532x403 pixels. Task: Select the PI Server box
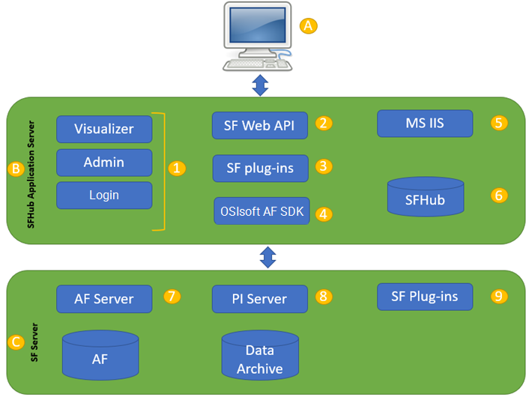pos(260,298)
